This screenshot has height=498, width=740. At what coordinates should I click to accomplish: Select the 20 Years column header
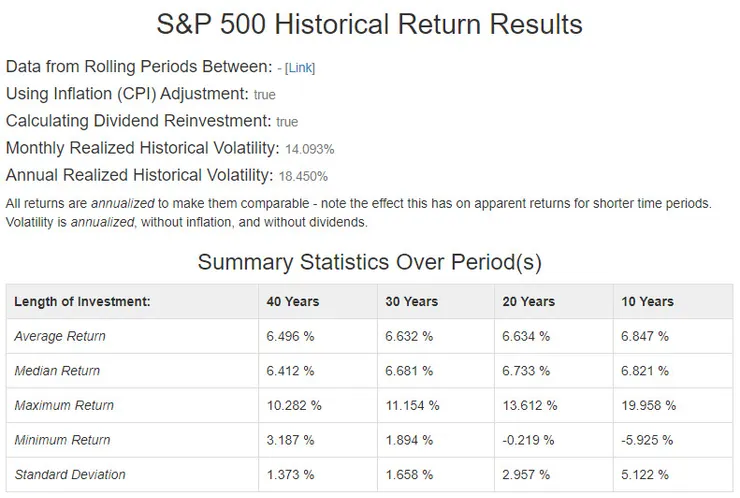pos(528,302)
